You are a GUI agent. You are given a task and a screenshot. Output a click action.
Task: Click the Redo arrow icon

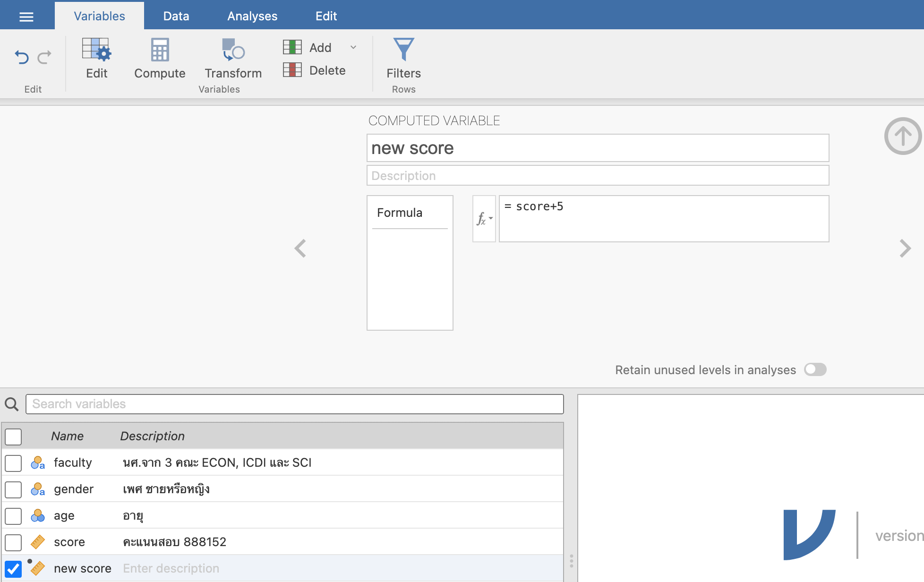(45, 57)
